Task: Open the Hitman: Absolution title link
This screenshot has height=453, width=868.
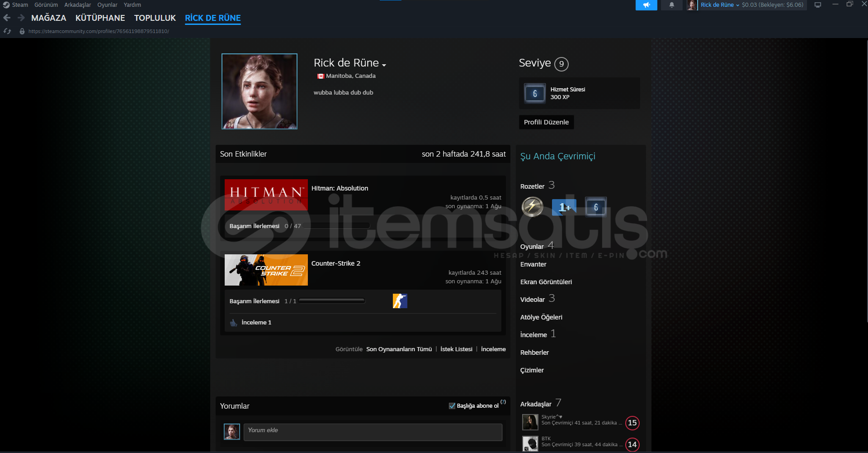Action: (x=340, y=188)
